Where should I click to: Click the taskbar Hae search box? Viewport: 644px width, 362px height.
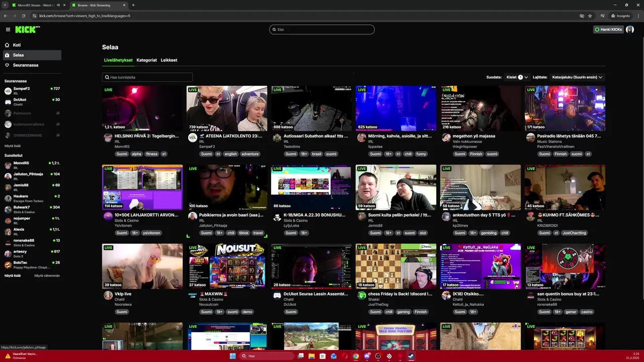coord(267,356)
